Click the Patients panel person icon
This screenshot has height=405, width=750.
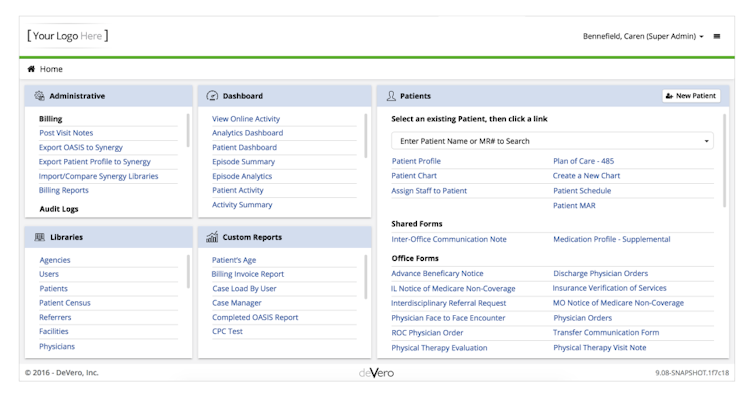tap(390, 96)
